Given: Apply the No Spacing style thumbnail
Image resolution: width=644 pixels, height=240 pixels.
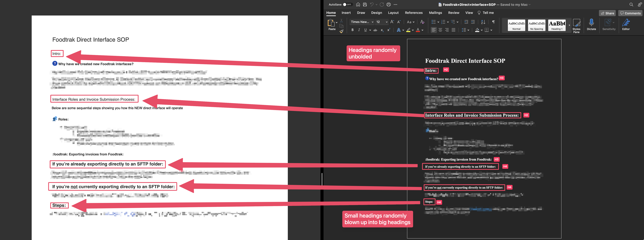Looking at the screenshot, I should (x=536, y=25).
